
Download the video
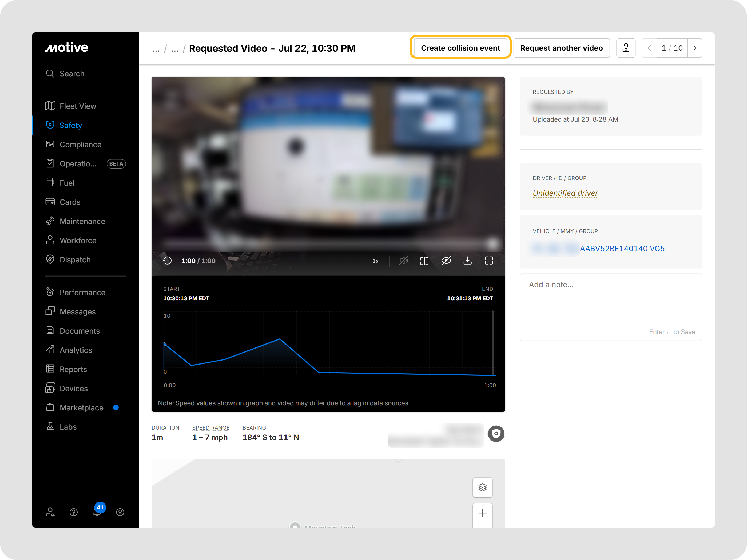(x=467, y=261)
